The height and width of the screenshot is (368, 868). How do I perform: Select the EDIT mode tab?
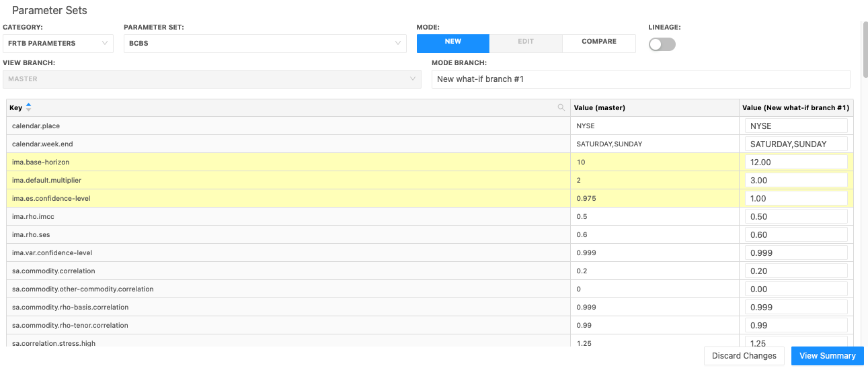526,42
